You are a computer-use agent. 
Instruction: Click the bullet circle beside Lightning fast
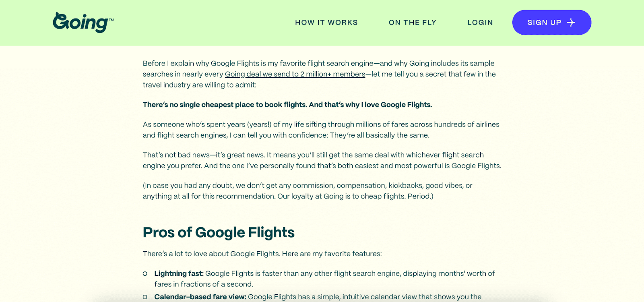click(x=145, y=274)
